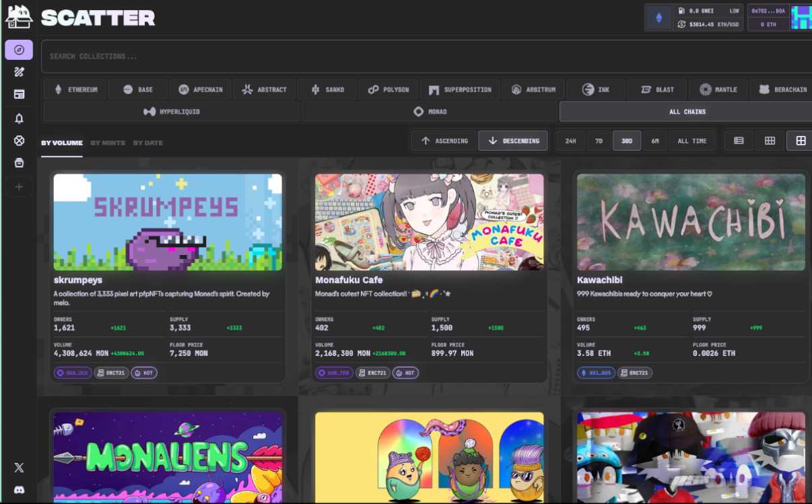Click the X (Twitter) icon in sidebar
812x504 pixels.
click(x=19, y=468)
